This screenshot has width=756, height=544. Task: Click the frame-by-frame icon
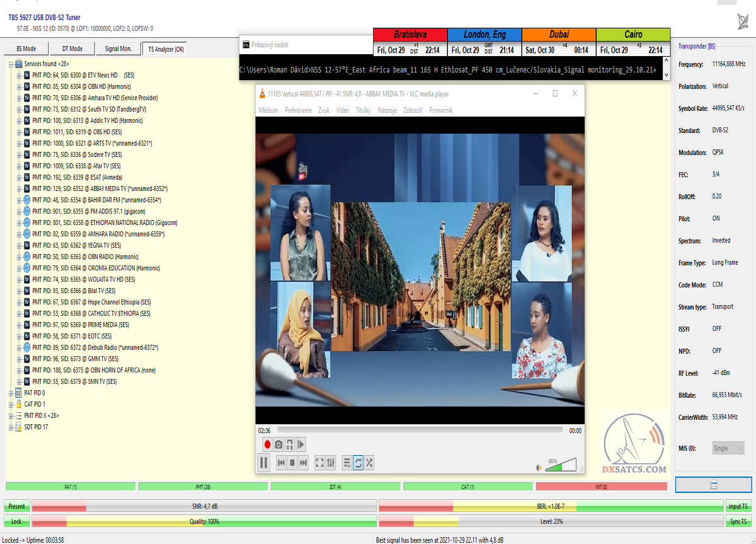[301, 444]
